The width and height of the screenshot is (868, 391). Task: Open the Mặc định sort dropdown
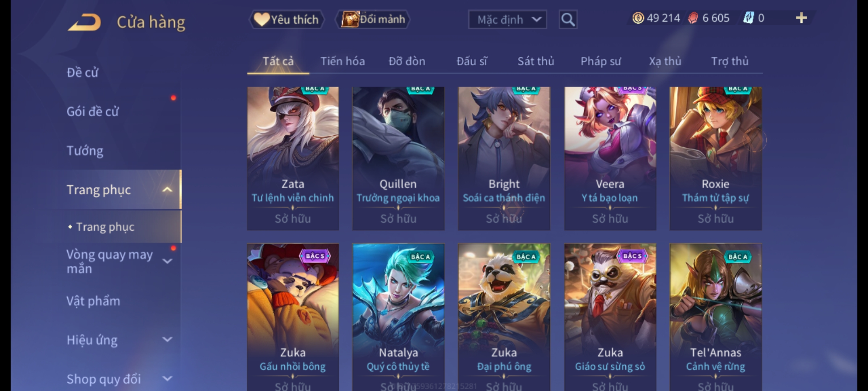click(507, 20)
